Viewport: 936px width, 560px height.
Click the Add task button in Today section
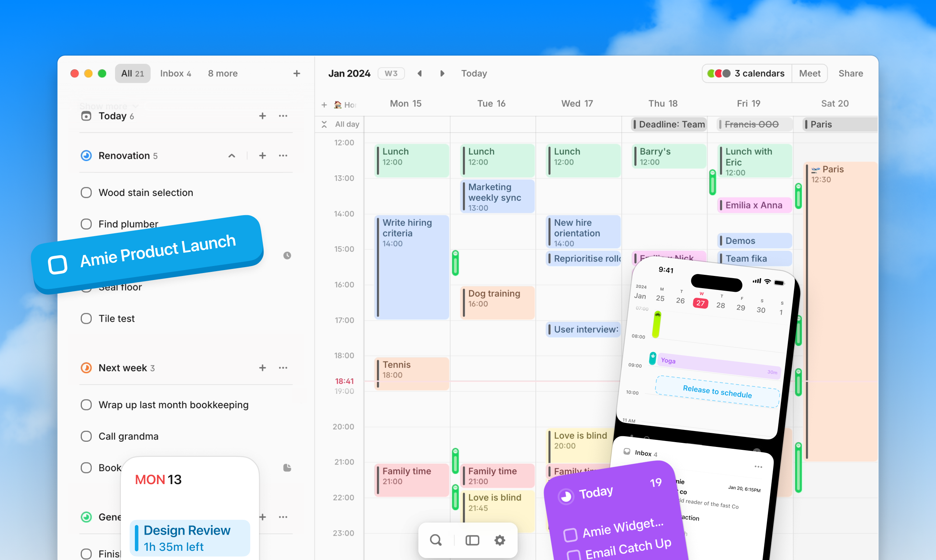click(x=262, y=116)
